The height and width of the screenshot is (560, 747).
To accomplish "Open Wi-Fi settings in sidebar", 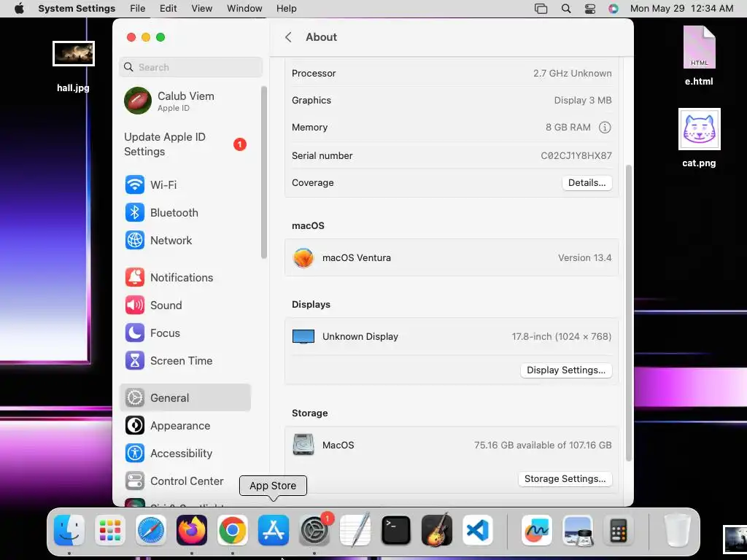I will tap(185, 184).
